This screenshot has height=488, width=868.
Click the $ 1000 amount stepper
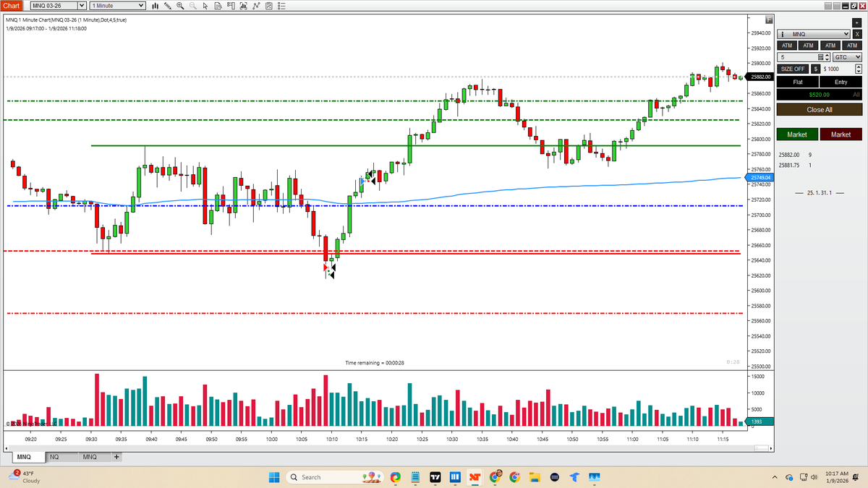click(x=859, y=69)
